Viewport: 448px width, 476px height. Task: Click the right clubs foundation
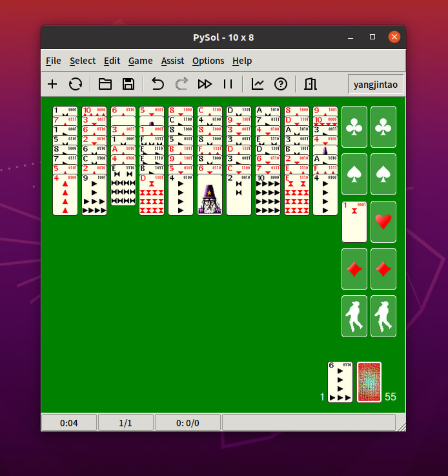(383, 127)
